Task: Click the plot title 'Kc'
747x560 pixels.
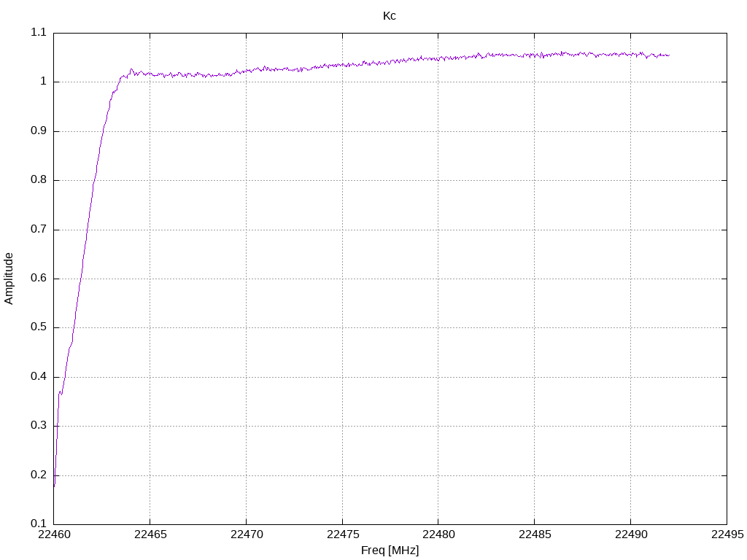Action: click(x=390, y=16)
